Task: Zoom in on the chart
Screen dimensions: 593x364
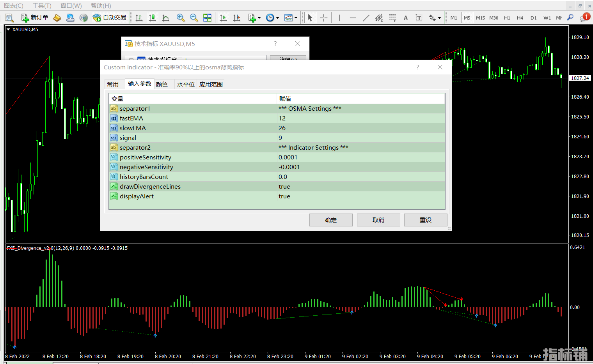Action: tap(180, 18)
